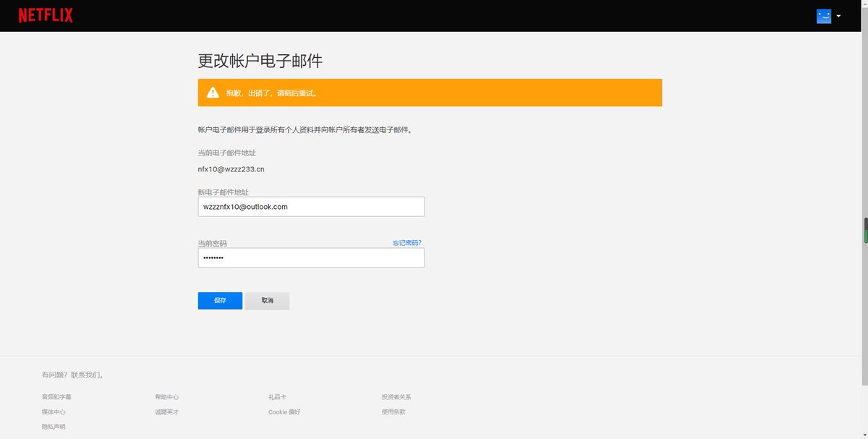Open the blue smiley profile avatar

(823, 16)
